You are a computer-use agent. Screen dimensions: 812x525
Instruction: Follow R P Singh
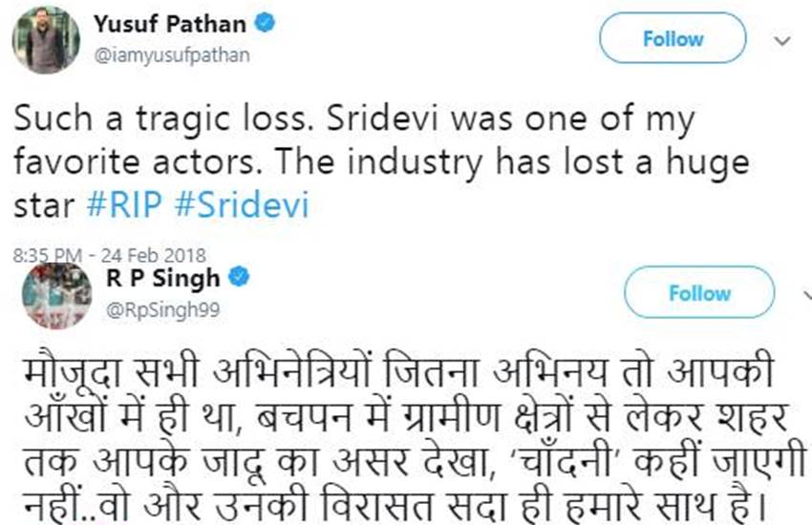tap(699, 293)
